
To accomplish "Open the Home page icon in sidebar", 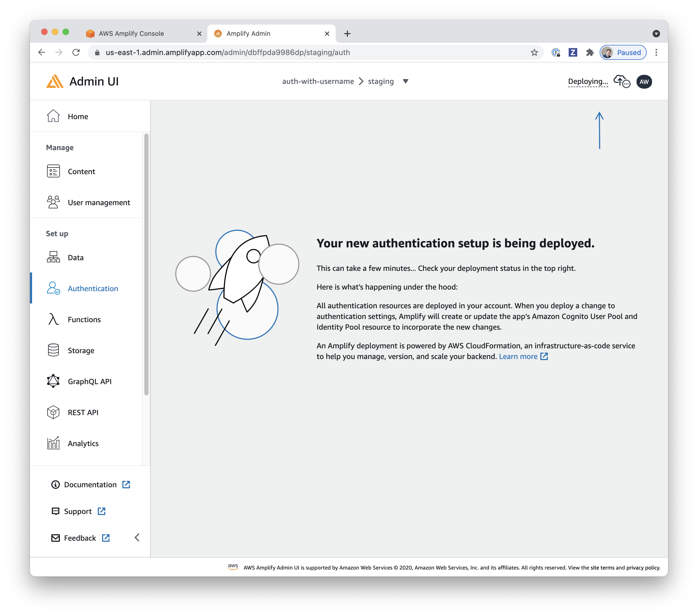I will click(53, 116).
